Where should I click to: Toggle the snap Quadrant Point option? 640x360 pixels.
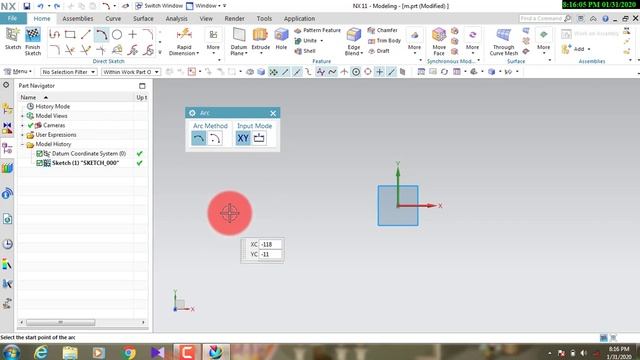click(368, 72)
